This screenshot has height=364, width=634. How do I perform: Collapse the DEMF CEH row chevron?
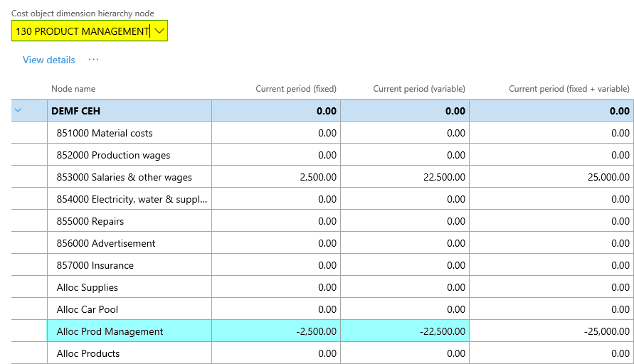coord(19,110)
